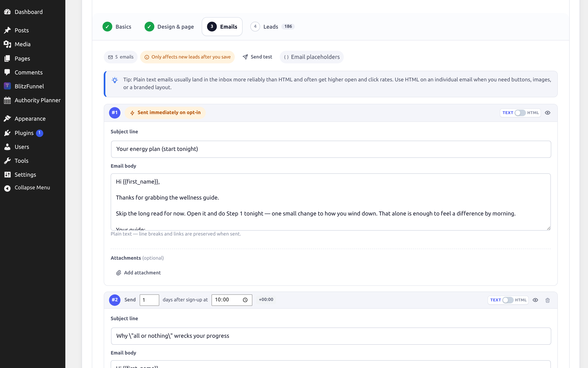The width and height of the screenshot is (588, 368).
Task: Open the Design & page step tab
Action: click(169, 27)
